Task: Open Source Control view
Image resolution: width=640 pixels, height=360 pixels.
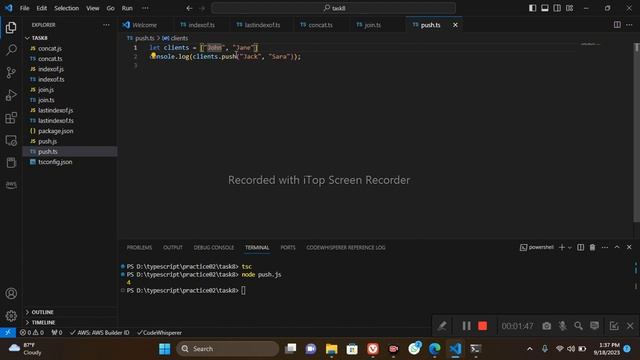Action: coord(11,73)
